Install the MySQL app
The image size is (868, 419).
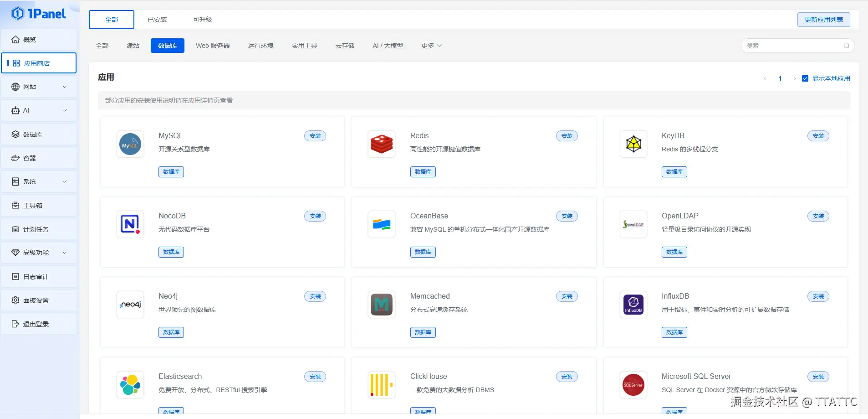tap(315, 136)
